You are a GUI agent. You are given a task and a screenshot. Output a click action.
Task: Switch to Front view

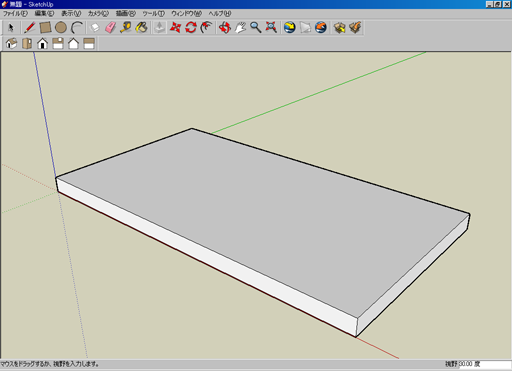(42, 44)
